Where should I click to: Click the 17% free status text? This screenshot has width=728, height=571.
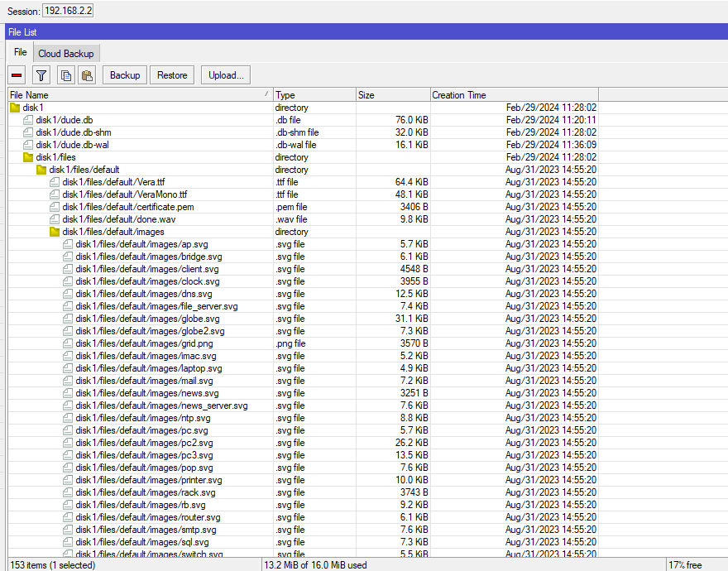click(x=685, y=565)
